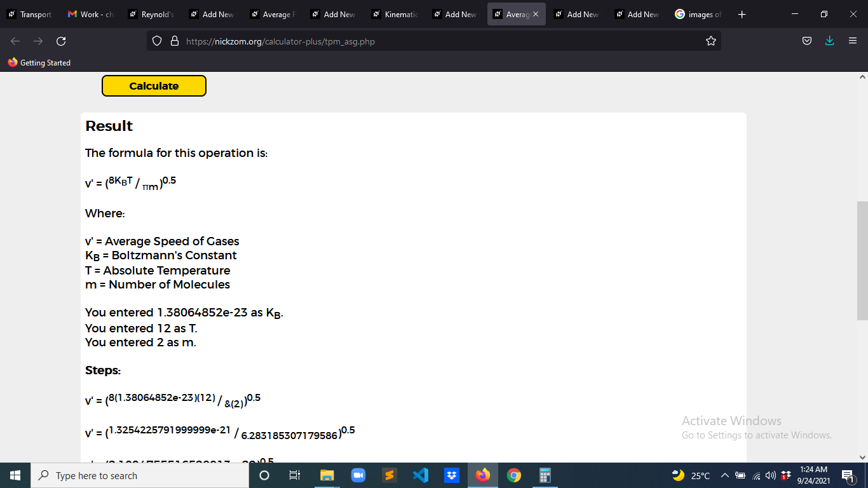868x488 pixels.
Task: Click the site padlock icon
Action: (x=175, y=41)
